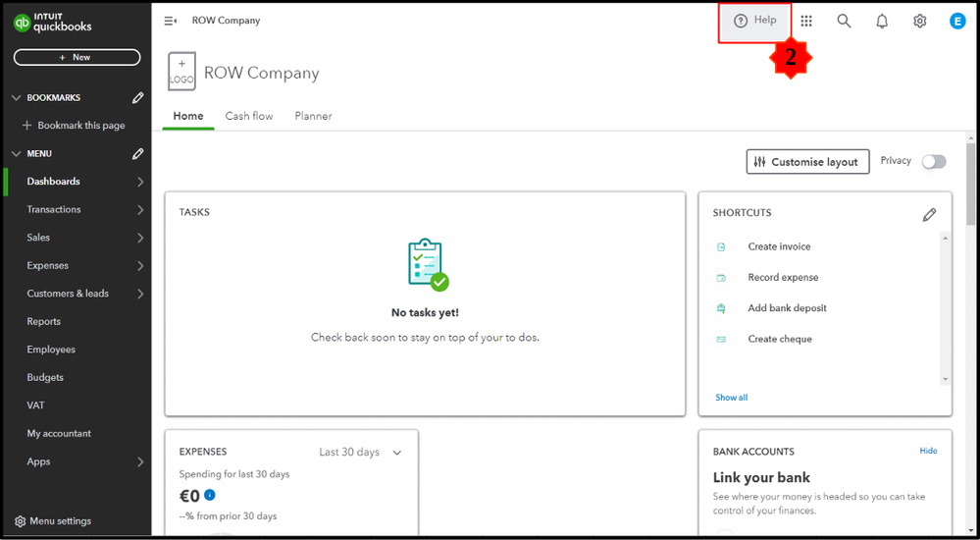
Task: Click the search magnifier icon
Action: (x=844, y=21)
